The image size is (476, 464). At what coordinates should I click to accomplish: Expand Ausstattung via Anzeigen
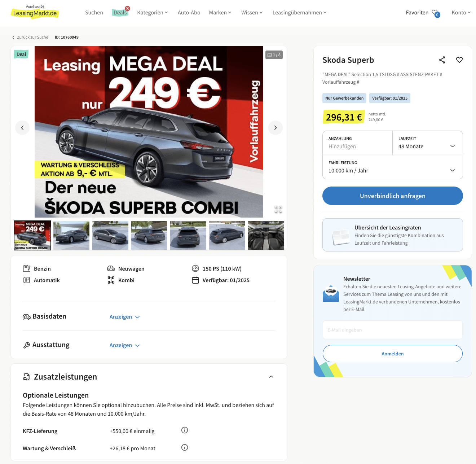(x=124, y=345)
